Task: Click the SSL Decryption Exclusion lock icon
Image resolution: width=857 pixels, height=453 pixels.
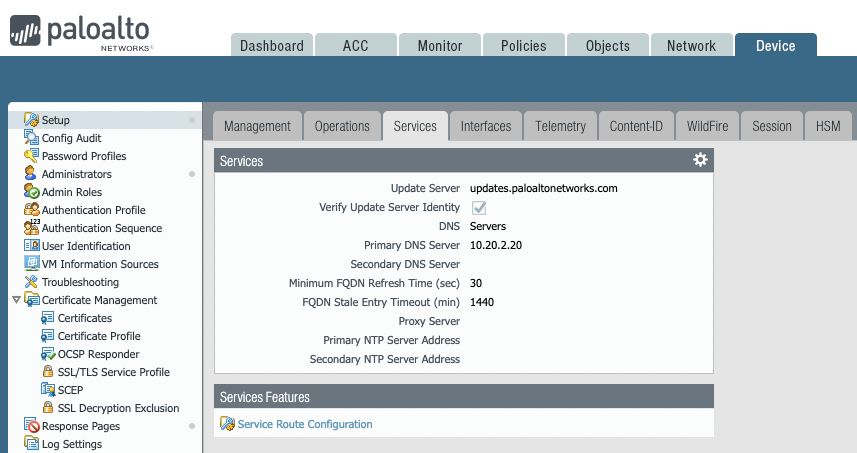Action: click(x=48, y=408)
